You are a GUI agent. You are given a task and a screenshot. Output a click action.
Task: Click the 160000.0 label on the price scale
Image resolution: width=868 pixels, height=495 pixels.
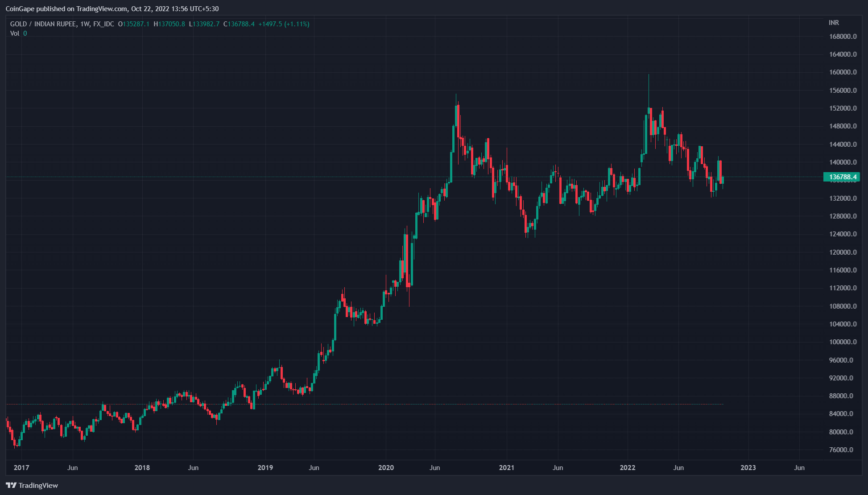coord(843,72)
